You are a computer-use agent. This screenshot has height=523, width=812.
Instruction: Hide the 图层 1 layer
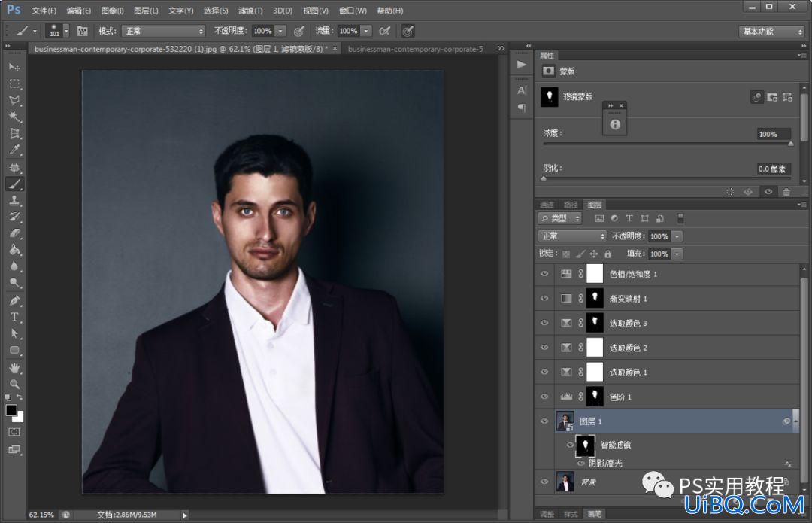tap(544, 421)
